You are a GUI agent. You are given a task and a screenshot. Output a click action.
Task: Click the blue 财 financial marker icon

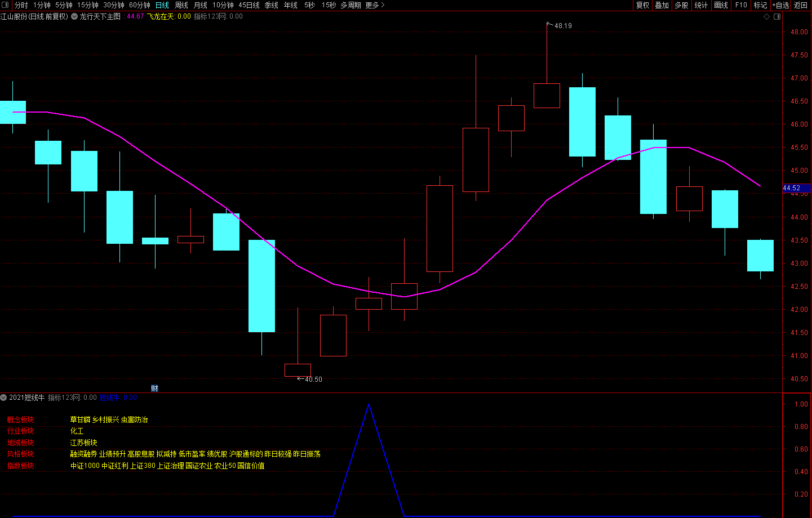(x=154, y=388)
